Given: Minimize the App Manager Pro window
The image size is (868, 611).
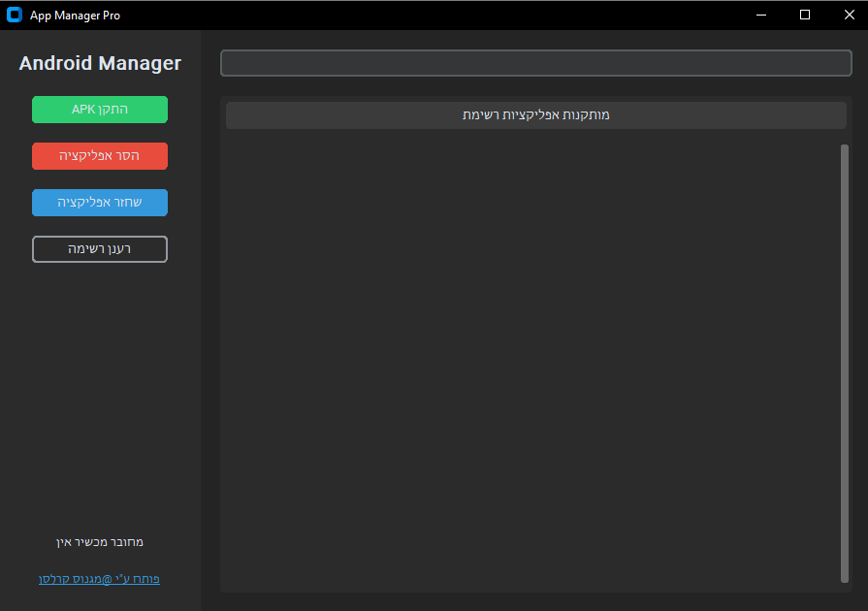Looking at the screenshot, I should click(x=759, y=15).
